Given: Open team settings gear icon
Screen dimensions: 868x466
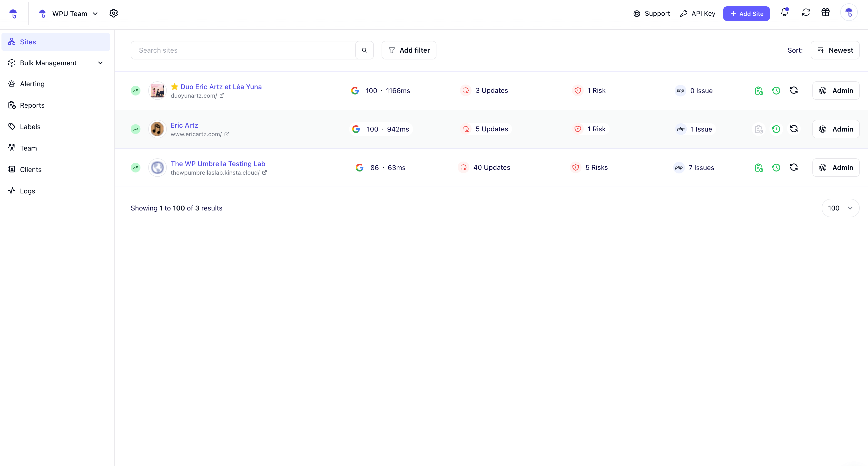Looking at the screenshot, I should point(114,13).
